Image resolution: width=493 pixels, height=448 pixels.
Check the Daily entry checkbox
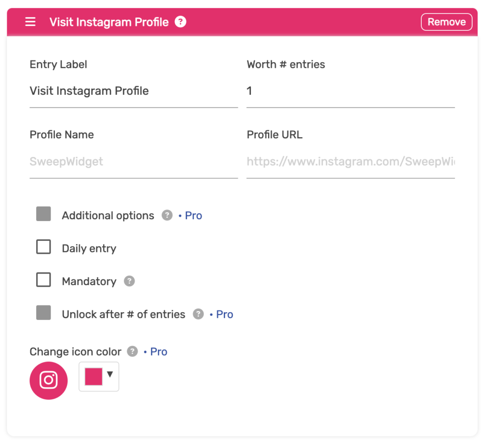(43, 247)
